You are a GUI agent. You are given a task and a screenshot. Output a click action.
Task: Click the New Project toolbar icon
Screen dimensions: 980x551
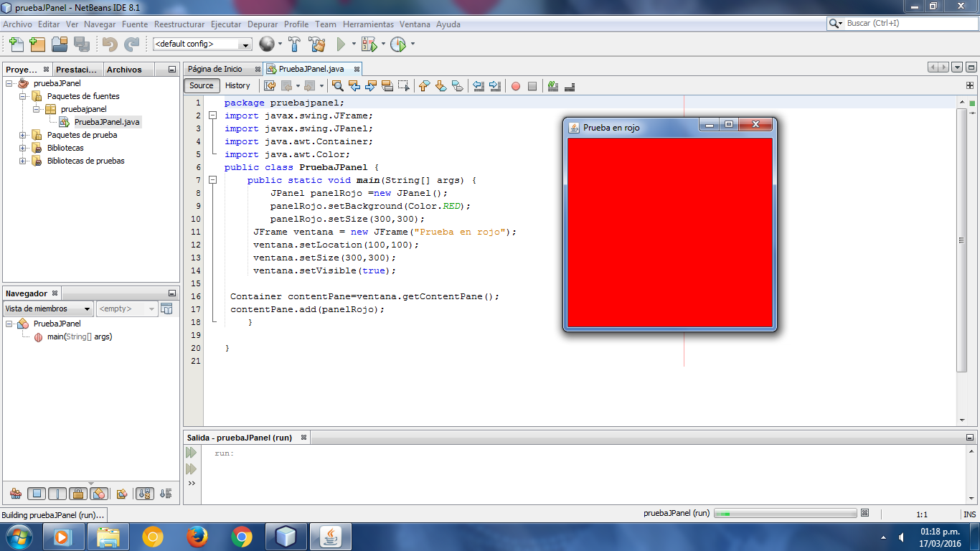pyautogui.click(x=37, y=44)
